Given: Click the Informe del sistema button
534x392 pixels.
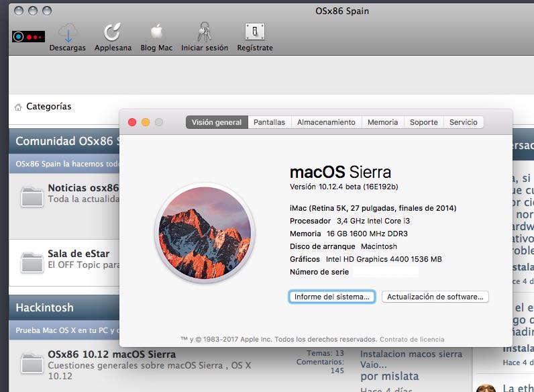Looking at the screenshot, I should click(331, 297).
